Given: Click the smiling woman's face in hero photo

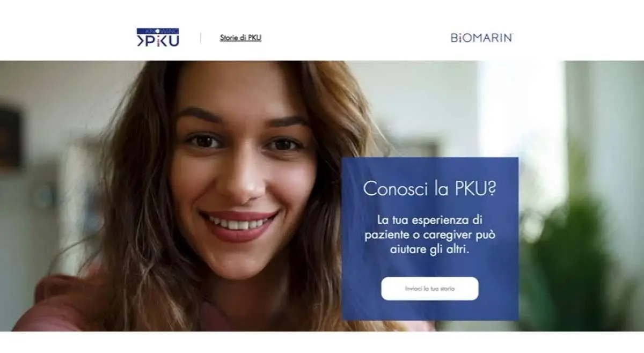Looking at the screenshot, I should (x=244, y=177).
